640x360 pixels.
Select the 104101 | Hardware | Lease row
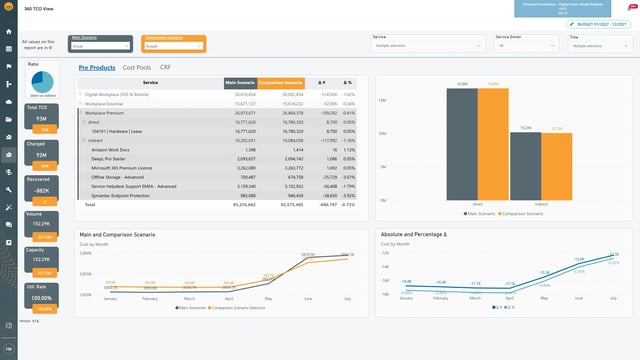point(217,131)
